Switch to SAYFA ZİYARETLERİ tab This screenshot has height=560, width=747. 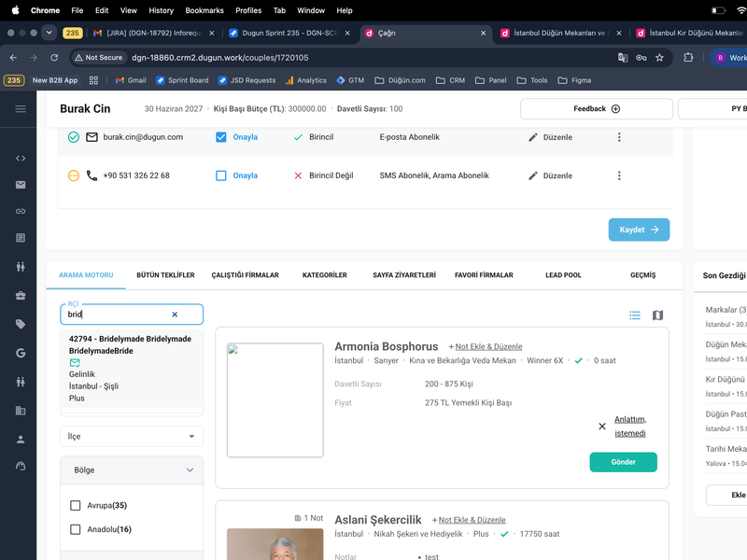[404, 275]
